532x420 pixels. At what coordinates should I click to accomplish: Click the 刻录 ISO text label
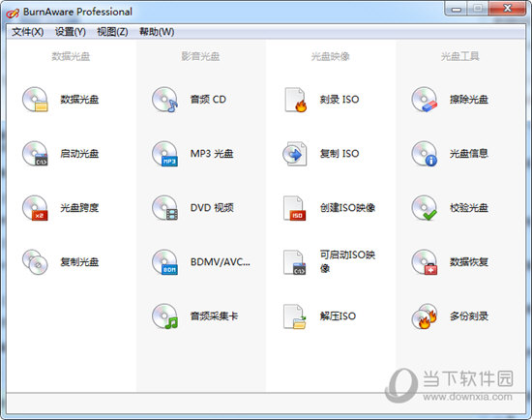click(x=340, y=100)
